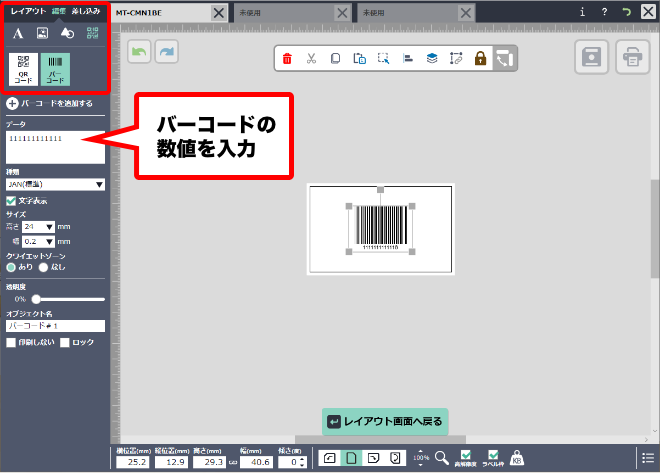Adjust the 透明度 slider handle
660x473 pixels.
(36, 299)
